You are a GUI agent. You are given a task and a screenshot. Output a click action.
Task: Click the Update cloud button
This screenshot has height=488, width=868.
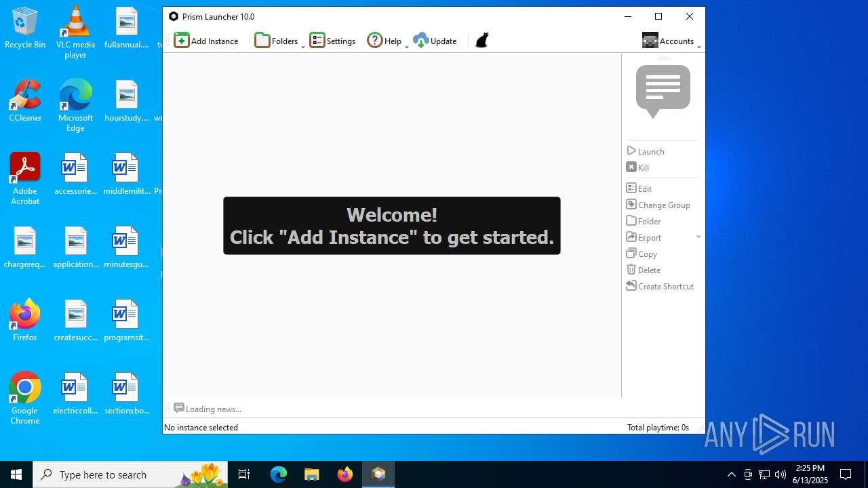[435, 41]
